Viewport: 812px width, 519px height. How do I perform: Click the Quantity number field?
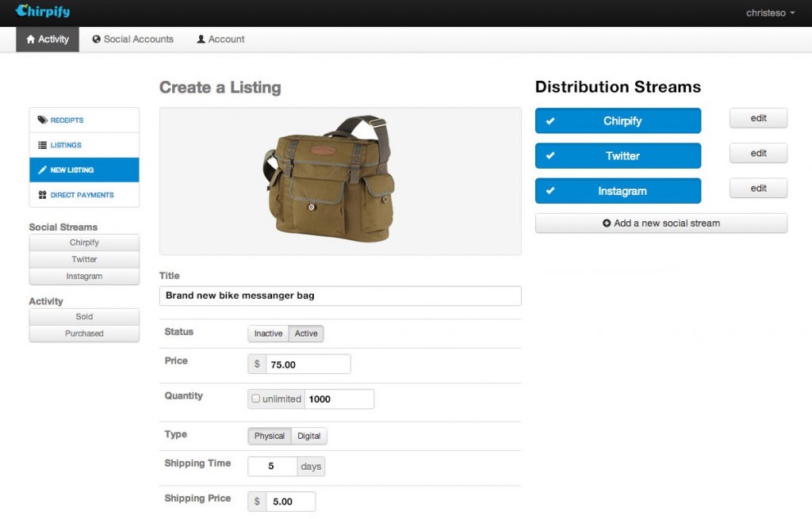[x=339, y=399]
